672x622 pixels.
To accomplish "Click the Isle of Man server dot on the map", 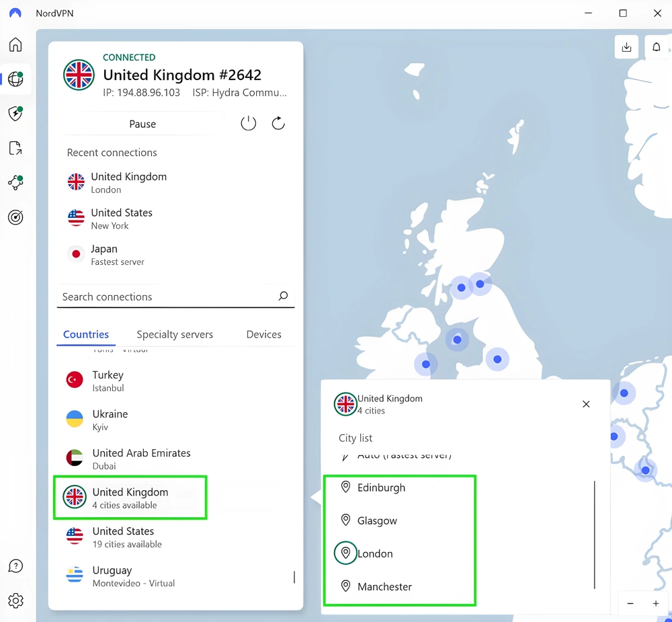I will [x=457, y=340].
